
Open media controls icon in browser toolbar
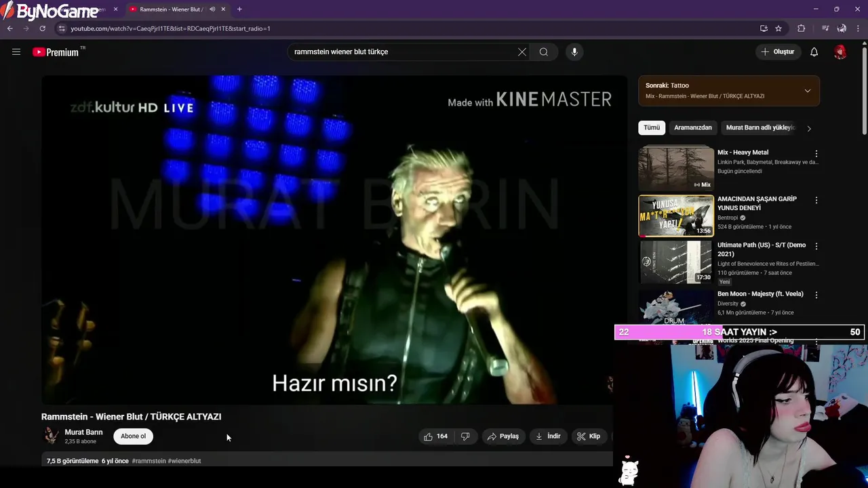coord(825,28)
